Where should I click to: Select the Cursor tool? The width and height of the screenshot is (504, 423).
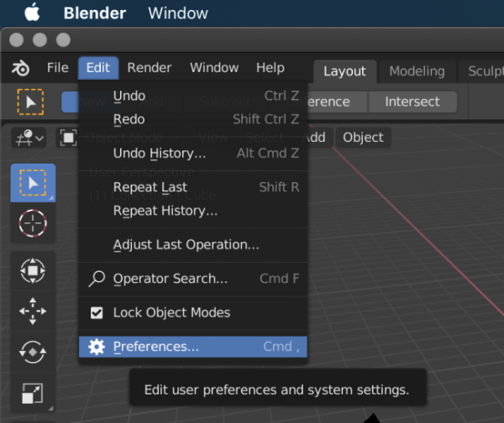tap(33, 223)
